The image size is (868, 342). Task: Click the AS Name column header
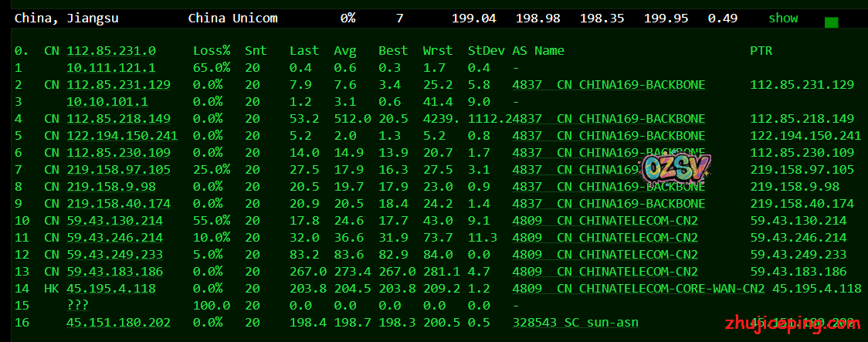click(538, 51)
